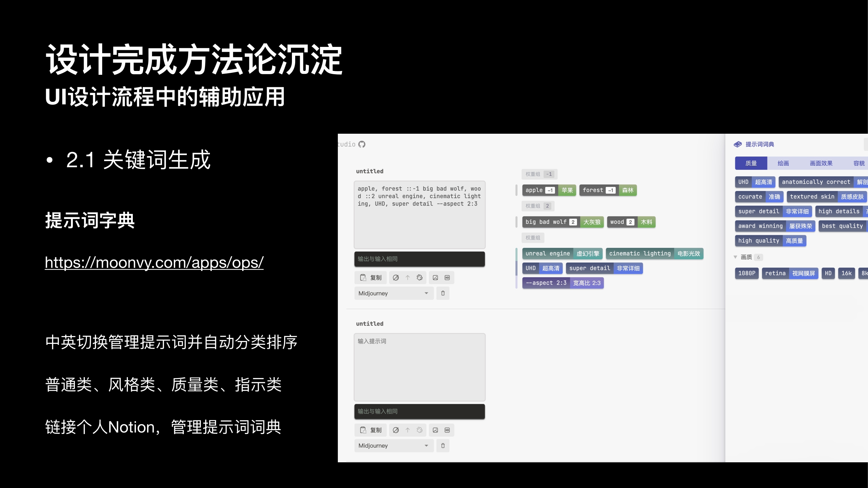Open the Midjourney dropdown in the upper prompt block

393,293
